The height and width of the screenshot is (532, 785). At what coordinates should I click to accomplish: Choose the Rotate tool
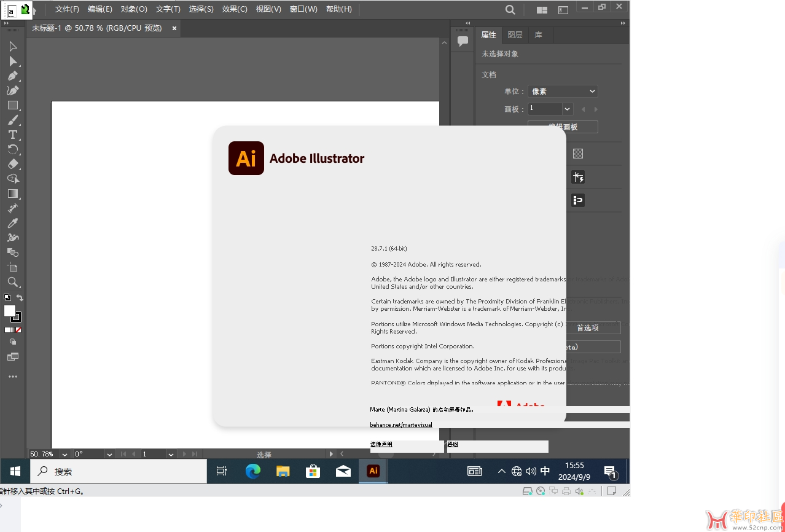(x=13, y=149)
